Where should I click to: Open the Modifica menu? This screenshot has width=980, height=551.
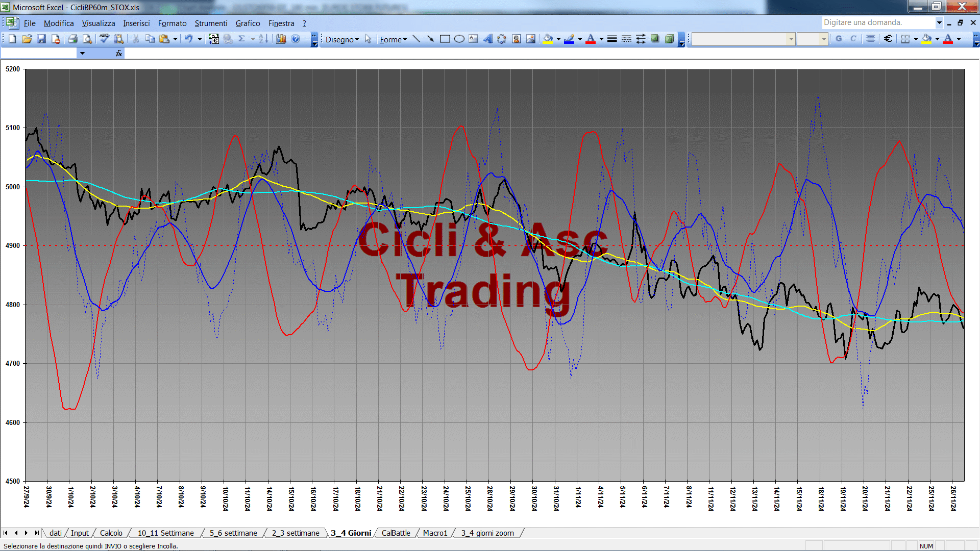click(x=59, y=23)
